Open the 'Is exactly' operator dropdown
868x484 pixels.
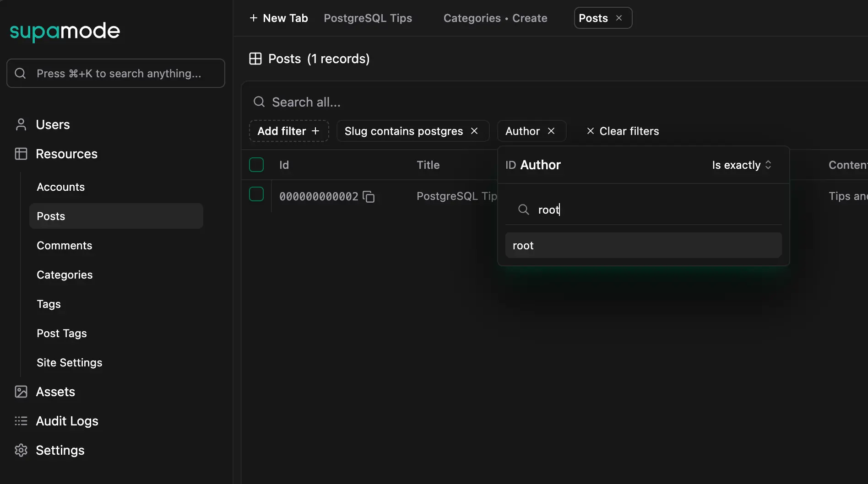pyautogui.click(x=741, y=165)
